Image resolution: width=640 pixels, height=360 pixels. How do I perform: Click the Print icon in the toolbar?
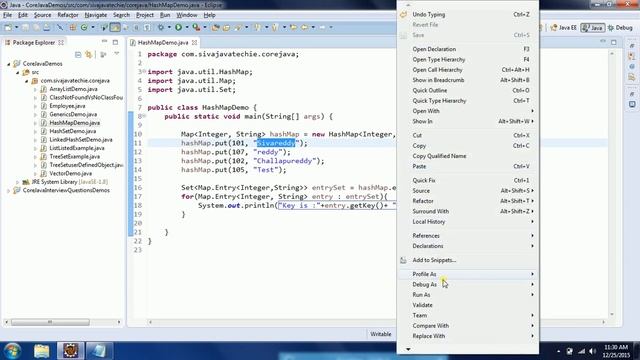[x=47, y=27]
